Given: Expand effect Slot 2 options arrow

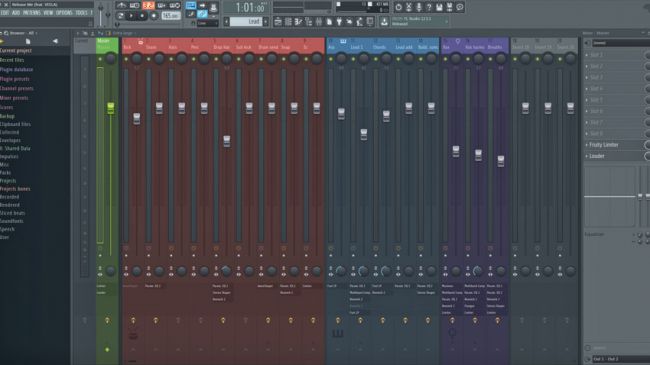Looking at the screenshot, I should [587, 66].
